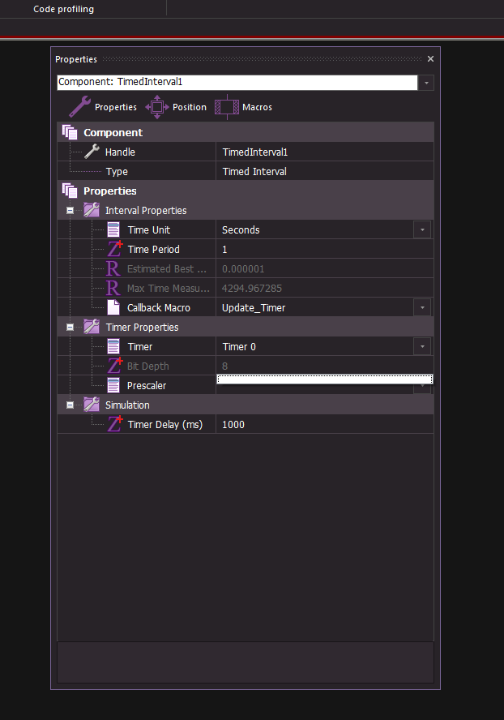This screenshot has height=720, width=504.
Task: Collapse the Interval Properties group
Action: coord(70,210)
